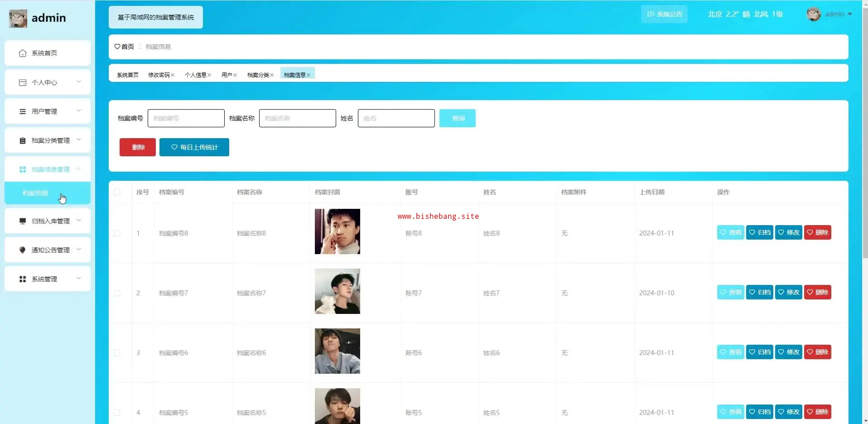Select the 档案信息 submenu item
Image resolution: width=868 pixels, height=424 pixels.
48,193
